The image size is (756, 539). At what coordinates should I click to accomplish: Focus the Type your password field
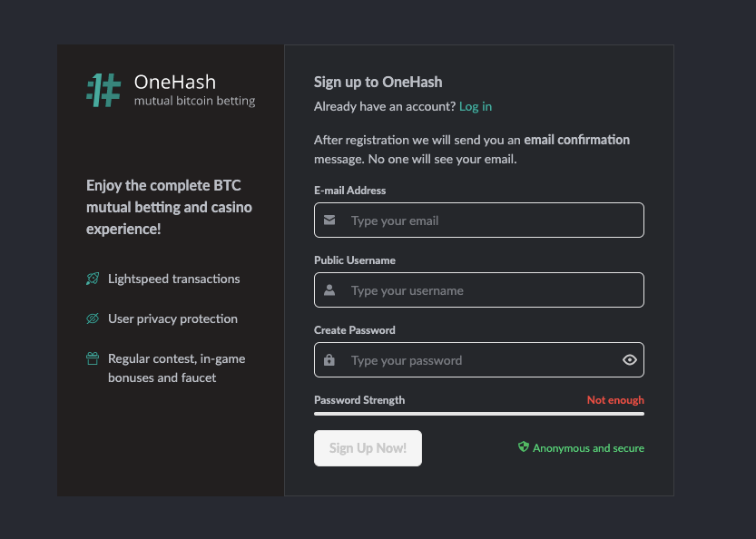(x=479, y=359)
